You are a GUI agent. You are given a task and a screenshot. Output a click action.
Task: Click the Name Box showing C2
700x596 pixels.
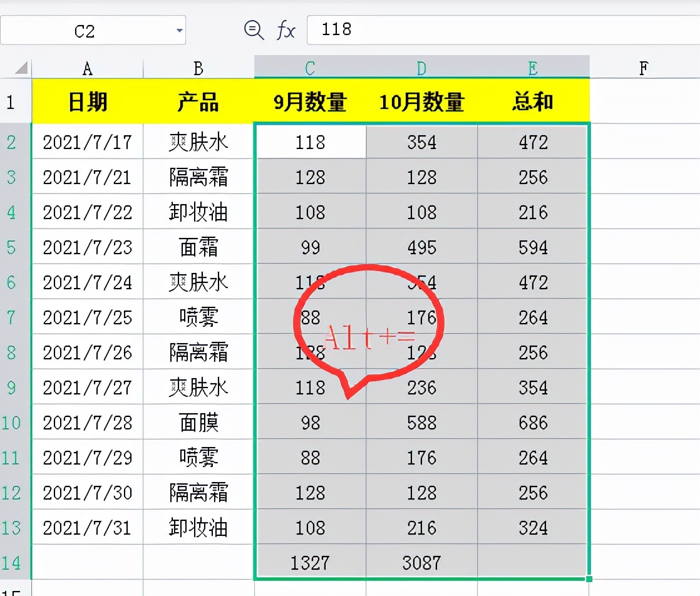(x=93, y=30)
